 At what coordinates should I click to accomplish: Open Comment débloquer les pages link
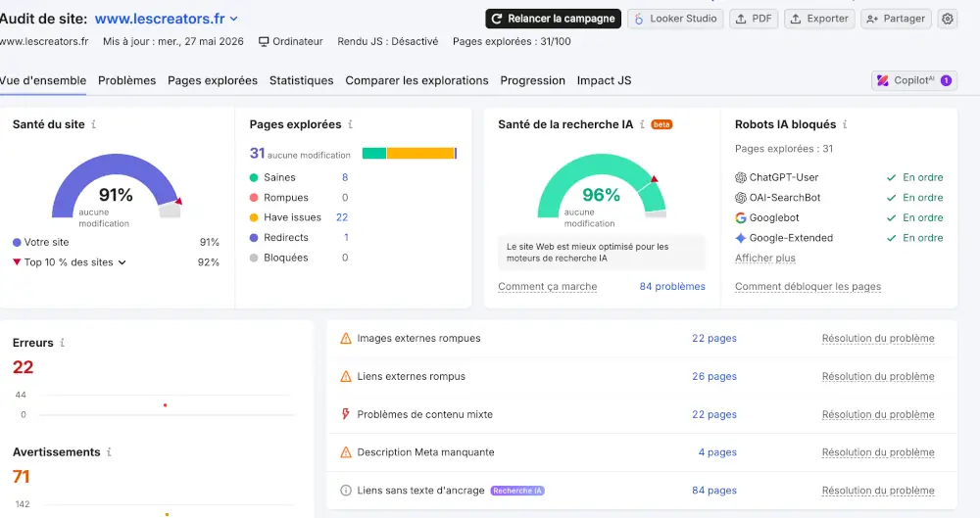coord(808,286)
